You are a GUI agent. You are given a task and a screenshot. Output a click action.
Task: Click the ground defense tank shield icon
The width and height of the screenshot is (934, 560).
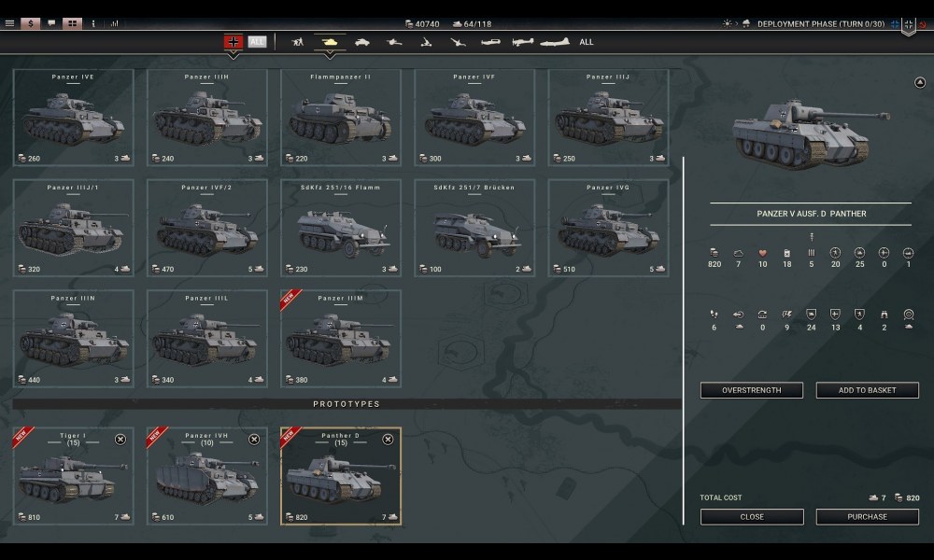click(x=812, y=315)
